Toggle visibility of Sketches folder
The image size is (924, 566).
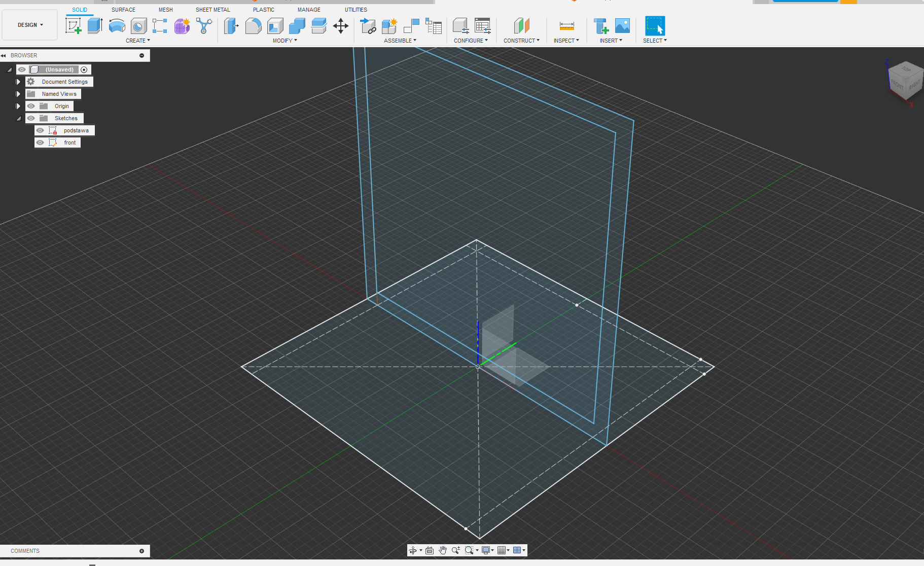31,118
